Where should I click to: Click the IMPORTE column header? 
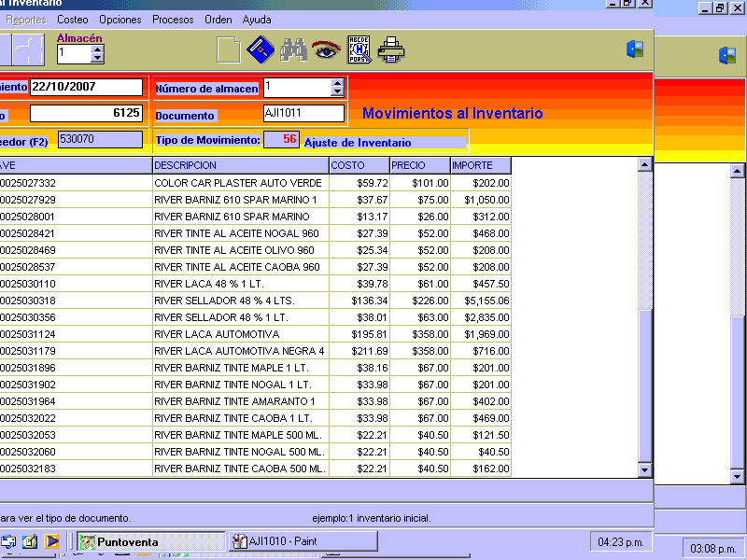click(x=480, y=165)
